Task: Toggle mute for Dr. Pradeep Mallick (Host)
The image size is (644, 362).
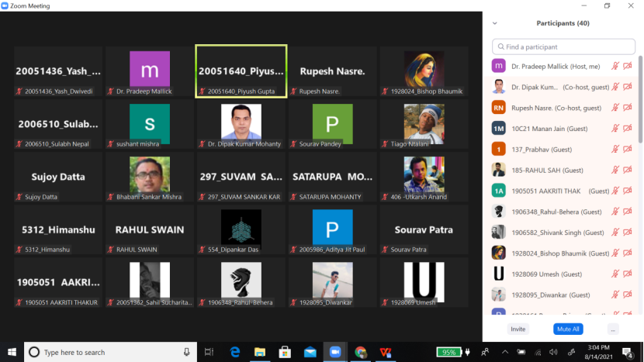Action: click(x=615, y=67)
